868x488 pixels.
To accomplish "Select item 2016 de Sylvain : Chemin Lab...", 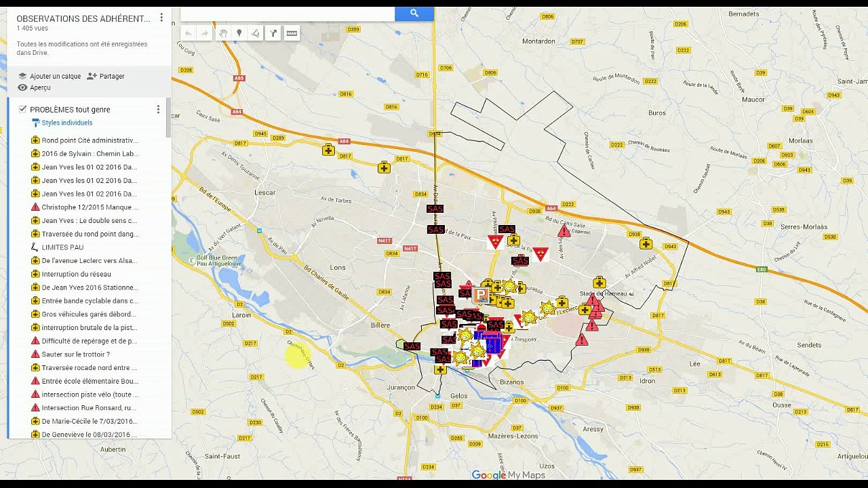I will (90, 154).
